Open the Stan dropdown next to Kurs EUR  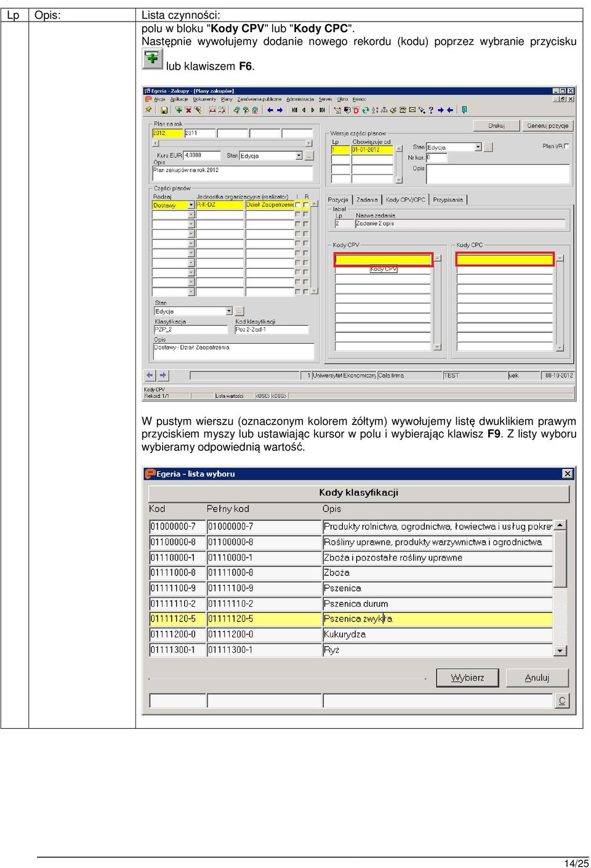pyautogui.click(x=299, y=156)
